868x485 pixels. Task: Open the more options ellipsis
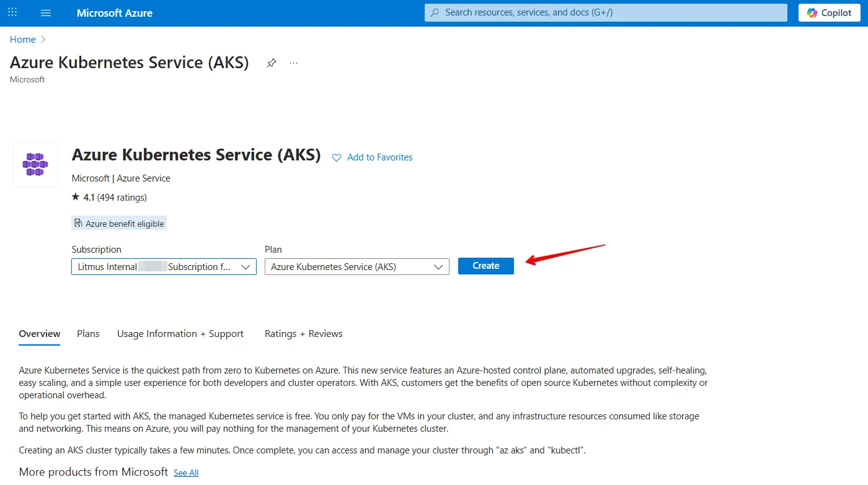coord(294,63)
